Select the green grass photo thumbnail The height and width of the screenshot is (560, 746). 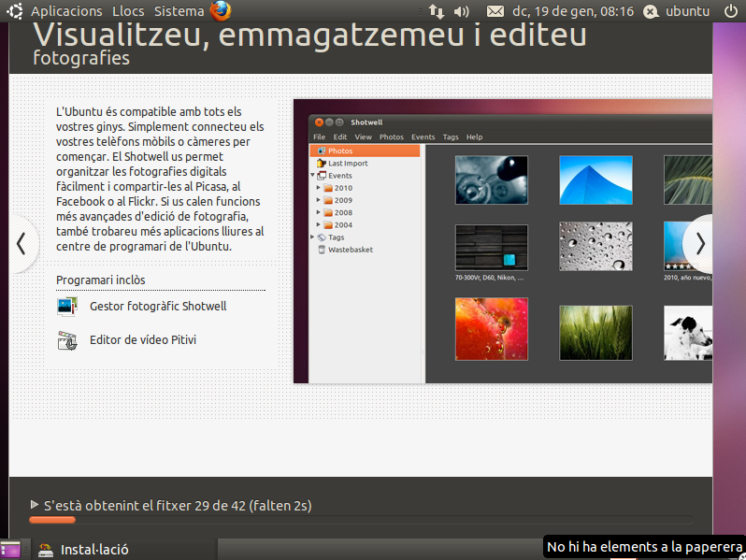click(x=595, y=333)
